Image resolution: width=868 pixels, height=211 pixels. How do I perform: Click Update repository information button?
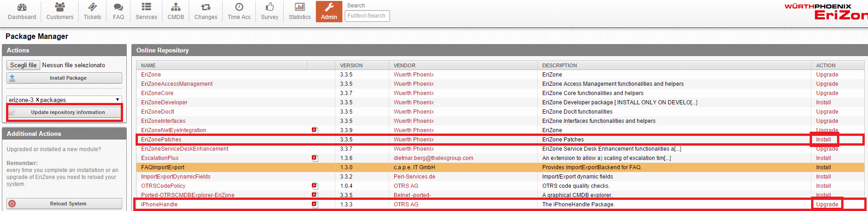point(64,112)
